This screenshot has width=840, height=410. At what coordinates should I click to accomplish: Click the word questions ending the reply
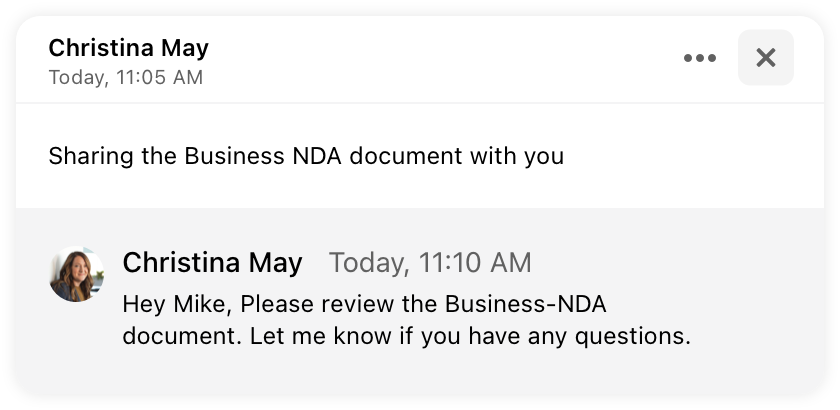(x=633, y=337)
